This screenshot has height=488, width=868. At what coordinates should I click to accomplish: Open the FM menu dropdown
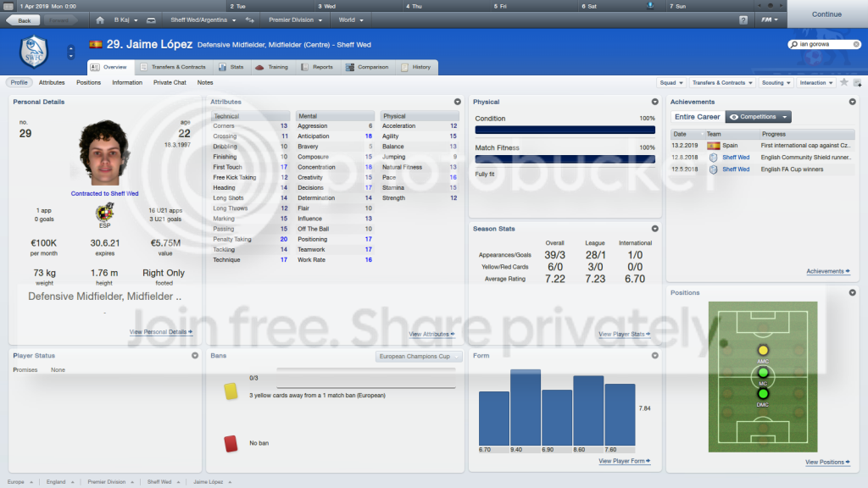pos(770,20)
